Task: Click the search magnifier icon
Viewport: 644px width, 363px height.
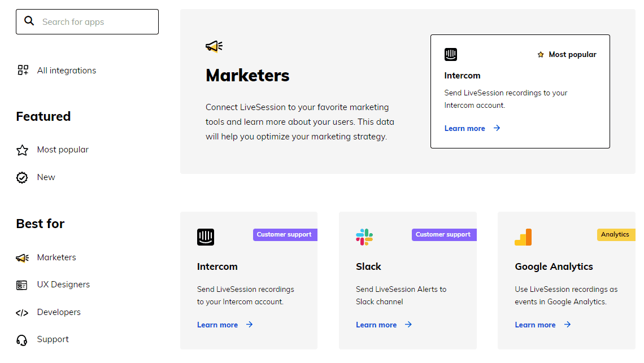Action: [29, 21]
